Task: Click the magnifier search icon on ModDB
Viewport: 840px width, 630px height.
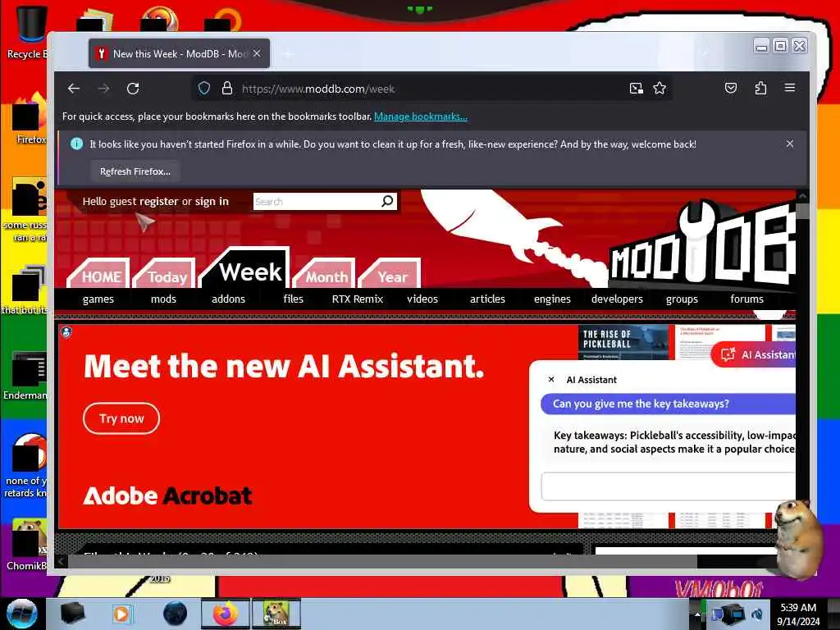Action: click(x=387, y=201)
